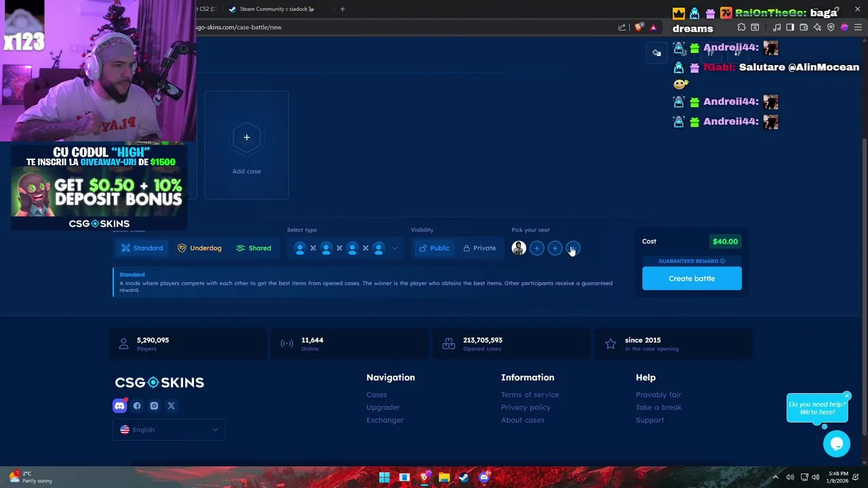Click the site currency icon button top right

click(x=656, y=53)
